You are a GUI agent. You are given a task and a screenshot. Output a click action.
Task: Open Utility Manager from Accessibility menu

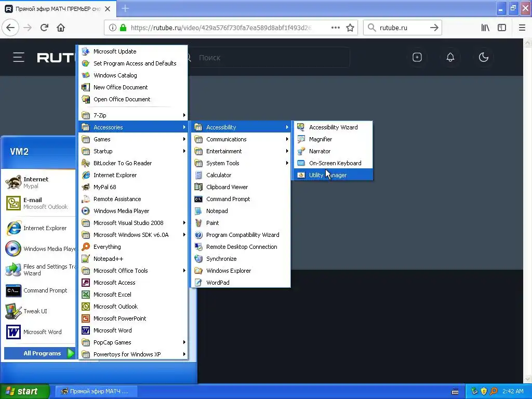(x=333, y=175)
